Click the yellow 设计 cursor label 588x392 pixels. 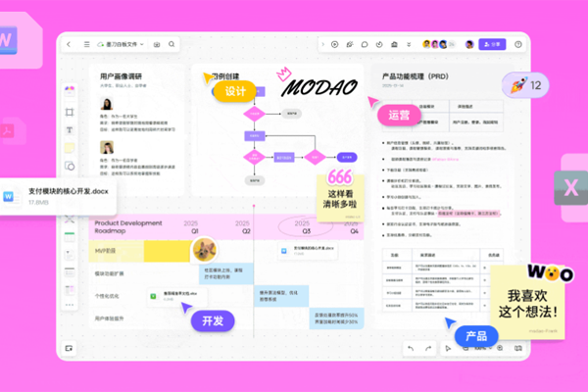tap(235, 91)
